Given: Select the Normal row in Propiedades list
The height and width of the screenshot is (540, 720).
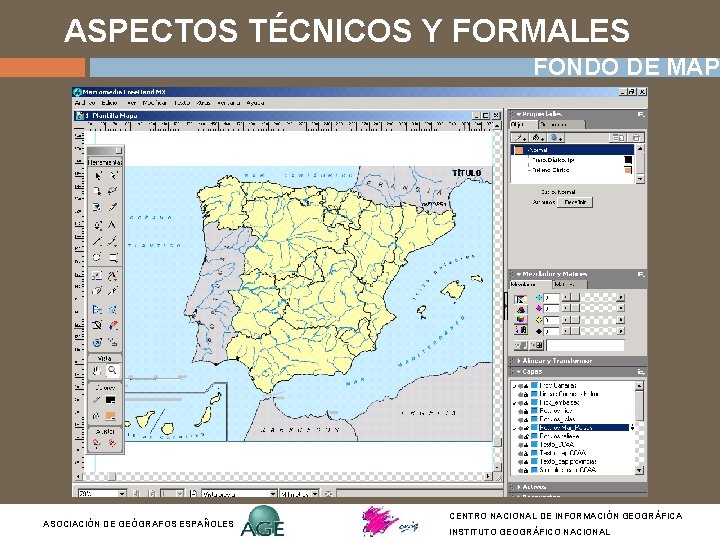Looking at the screenshot, I should 572,150.
